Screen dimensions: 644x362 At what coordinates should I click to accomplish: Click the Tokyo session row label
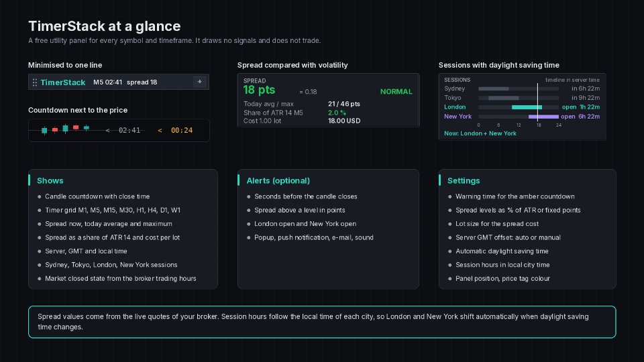[x=453, y=98]
